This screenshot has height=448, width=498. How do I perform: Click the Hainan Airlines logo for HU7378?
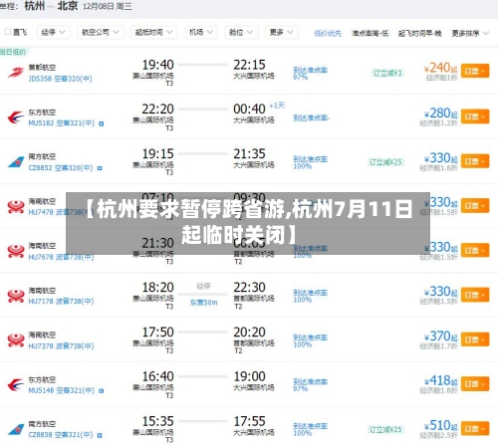[16, 340]
